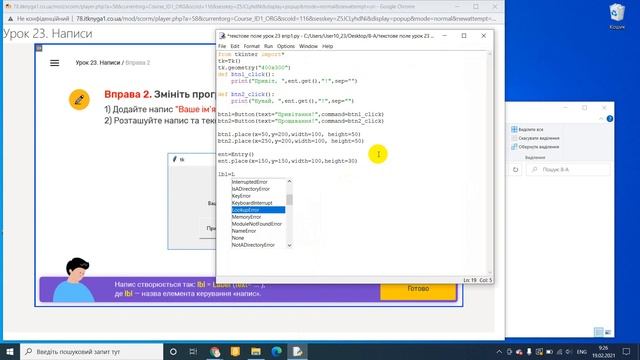Viewport: 640px width, 360px height.
Task: Click the yellow pencil exercise icon
Action: click(79, 100)
